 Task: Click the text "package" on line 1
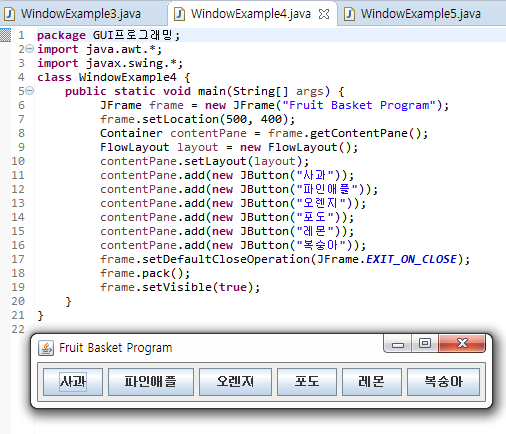[x=61, y=35]
